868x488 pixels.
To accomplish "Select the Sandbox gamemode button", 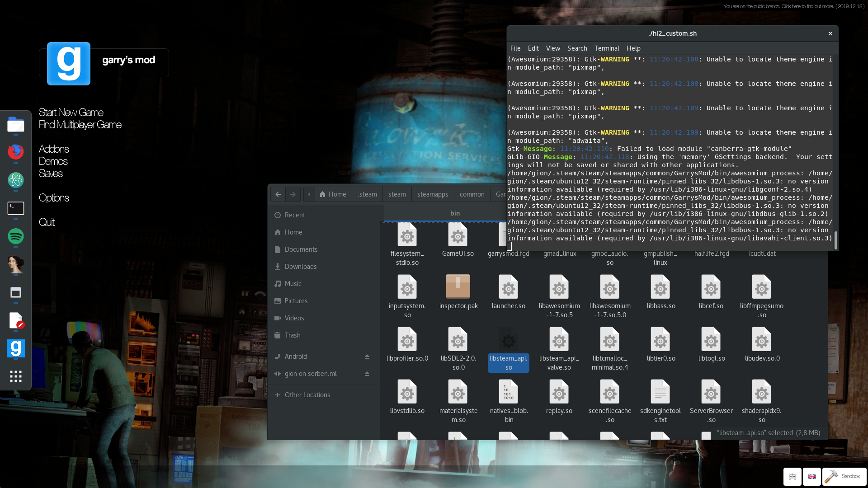I will pyautogui.click(x=844, y=476).
